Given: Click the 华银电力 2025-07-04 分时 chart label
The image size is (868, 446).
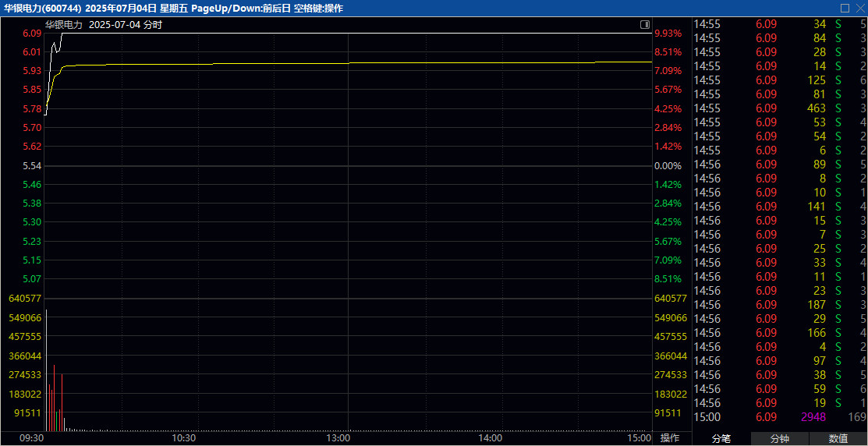Looking at the screenshot, I should coord(103,24).
